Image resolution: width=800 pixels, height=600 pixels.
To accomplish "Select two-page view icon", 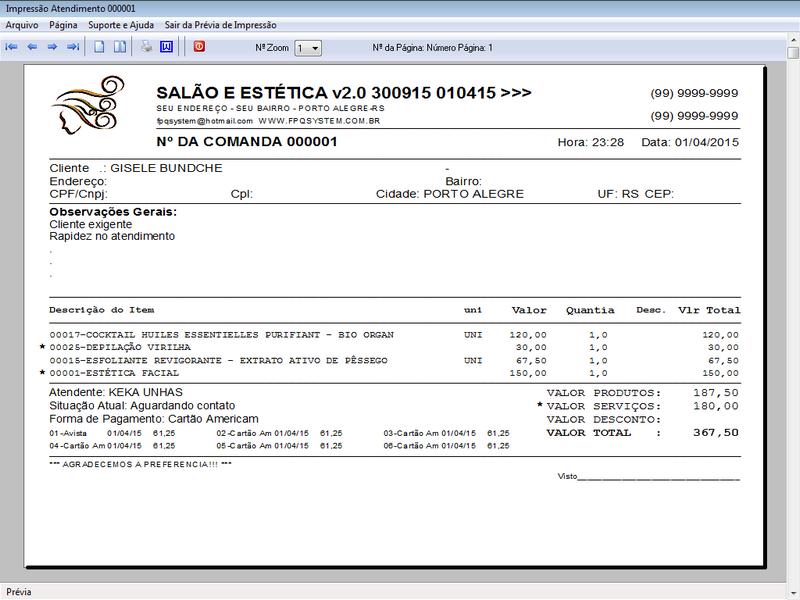I will [120, 47].
